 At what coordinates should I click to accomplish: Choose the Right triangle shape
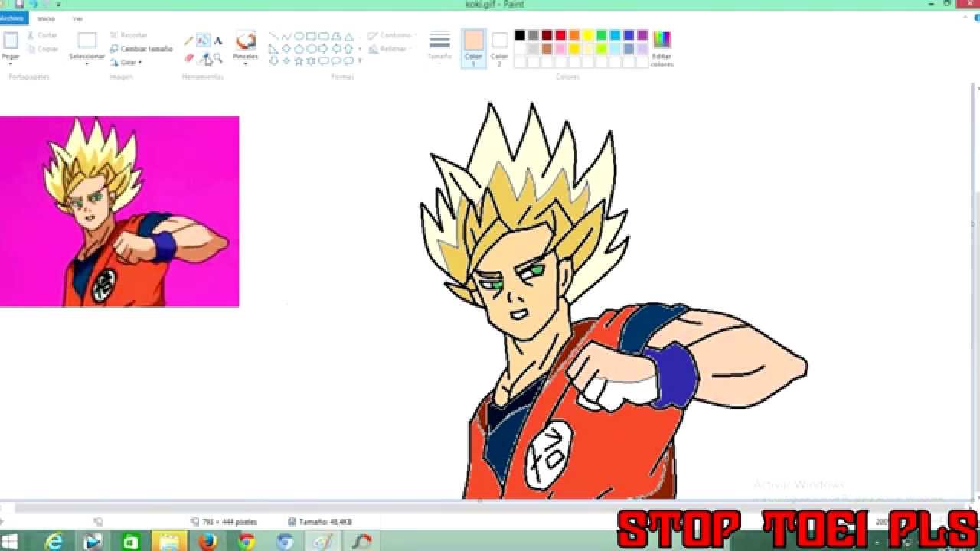[x=274, y=48]
